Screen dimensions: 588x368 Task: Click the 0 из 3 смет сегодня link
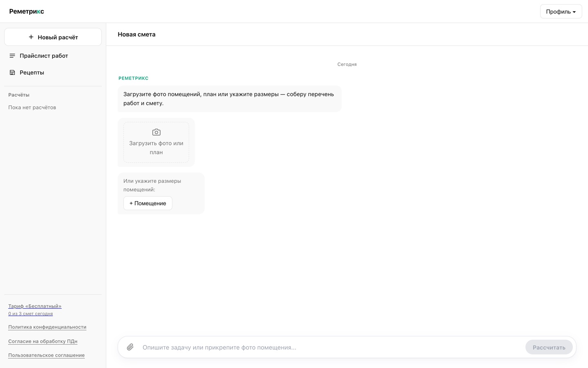tap(31, 314)
